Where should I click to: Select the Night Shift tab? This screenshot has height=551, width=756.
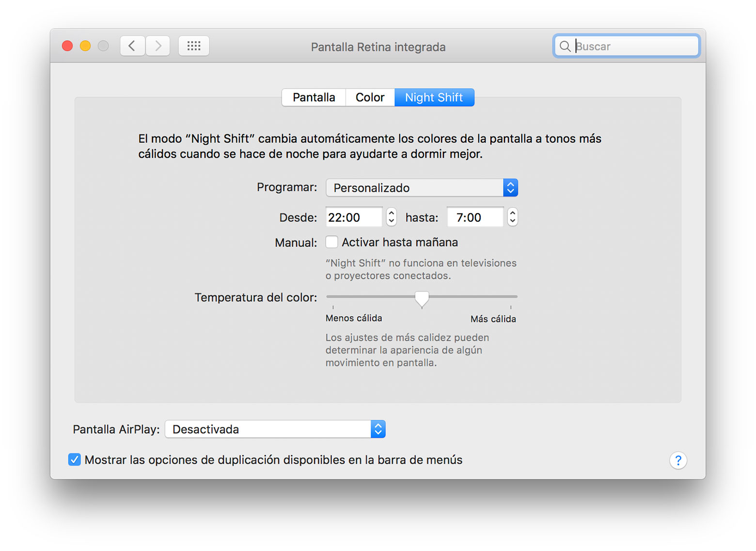click(x=434, y=97)
